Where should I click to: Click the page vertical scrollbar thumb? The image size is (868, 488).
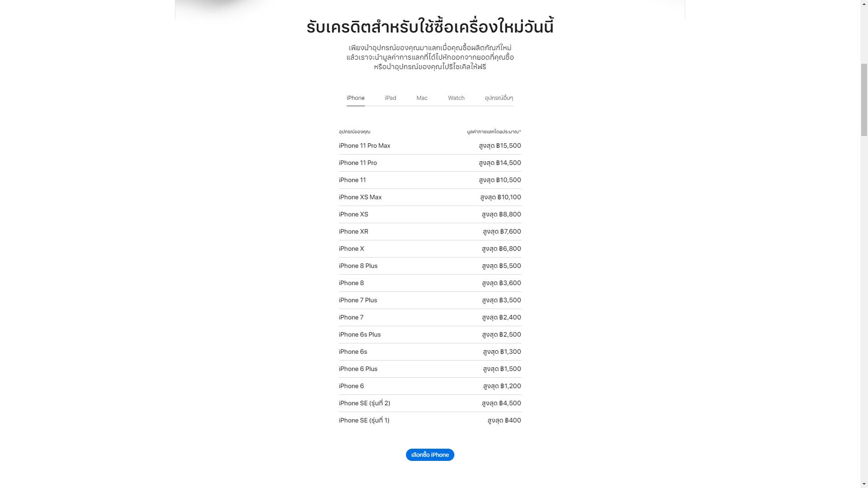coord(864,99)
